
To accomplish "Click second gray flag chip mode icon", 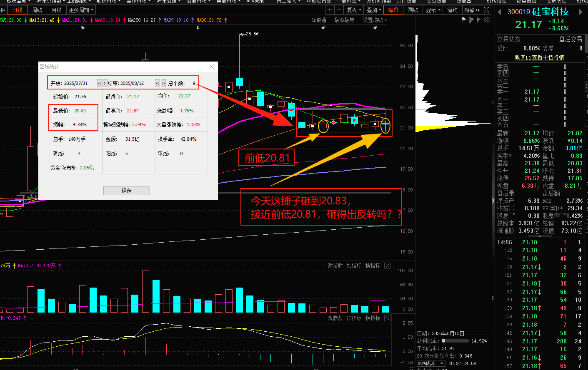I will (479, 20).
